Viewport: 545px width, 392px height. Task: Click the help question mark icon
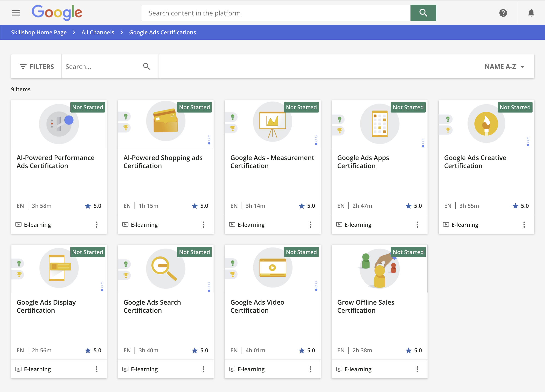(503, 13)
